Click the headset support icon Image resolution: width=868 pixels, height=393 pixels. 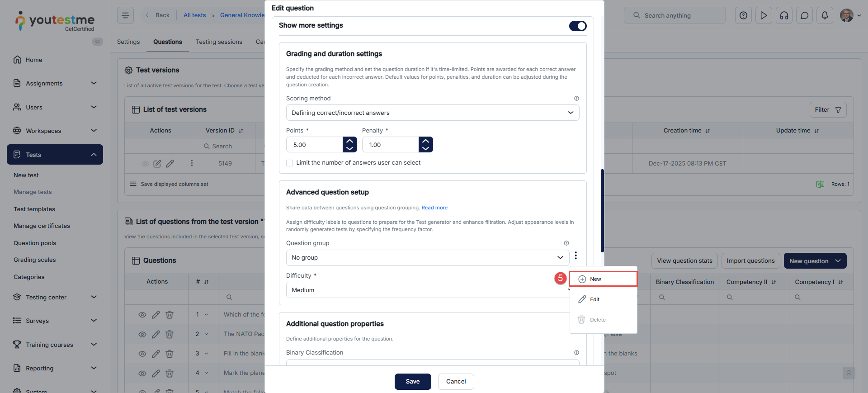(784, 15)
